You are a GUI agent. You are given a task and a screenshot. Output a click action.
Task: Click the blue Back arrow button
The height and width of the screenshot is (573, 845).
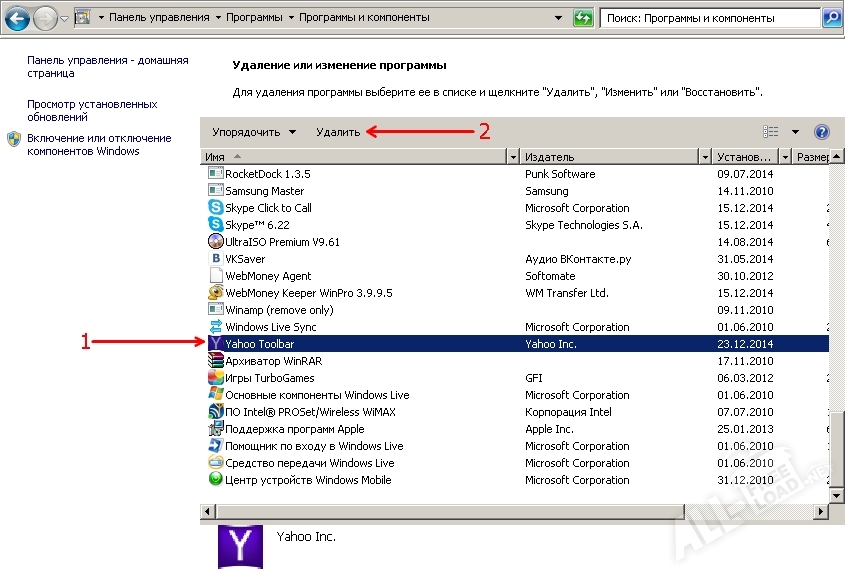(17, 19)
